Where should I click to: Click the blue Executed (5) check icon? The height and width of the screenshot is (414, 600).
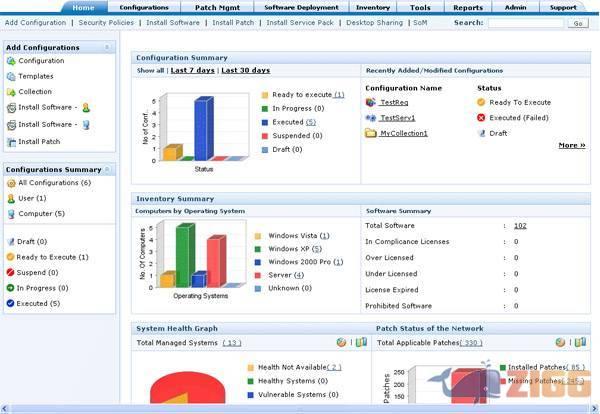tap(10, 303)
